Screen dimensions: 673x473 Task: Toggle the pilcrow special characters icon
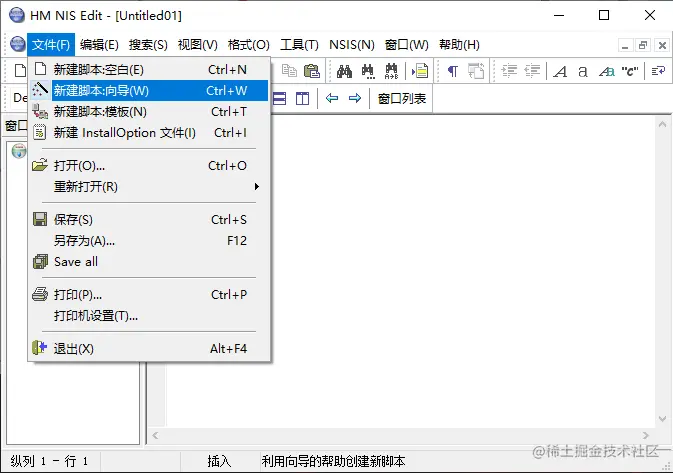point(452,71)
